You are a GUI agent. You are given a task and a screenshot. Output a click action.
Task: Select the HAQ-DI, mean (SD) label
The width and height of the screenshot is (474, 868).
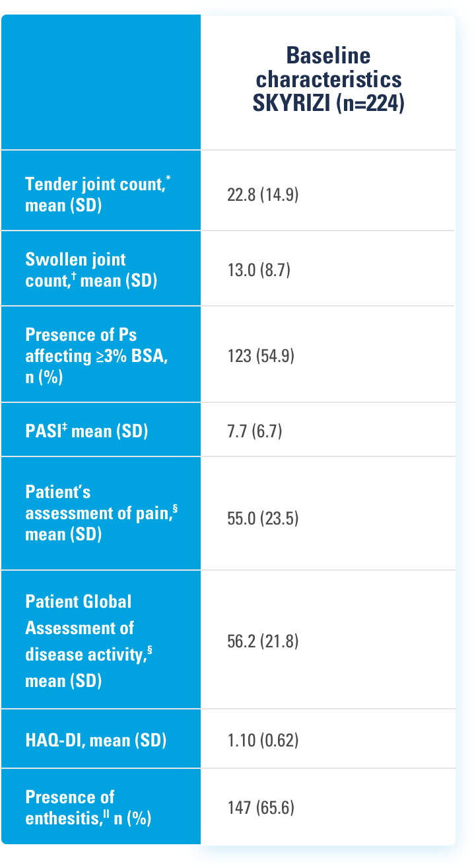coord(96,741)
